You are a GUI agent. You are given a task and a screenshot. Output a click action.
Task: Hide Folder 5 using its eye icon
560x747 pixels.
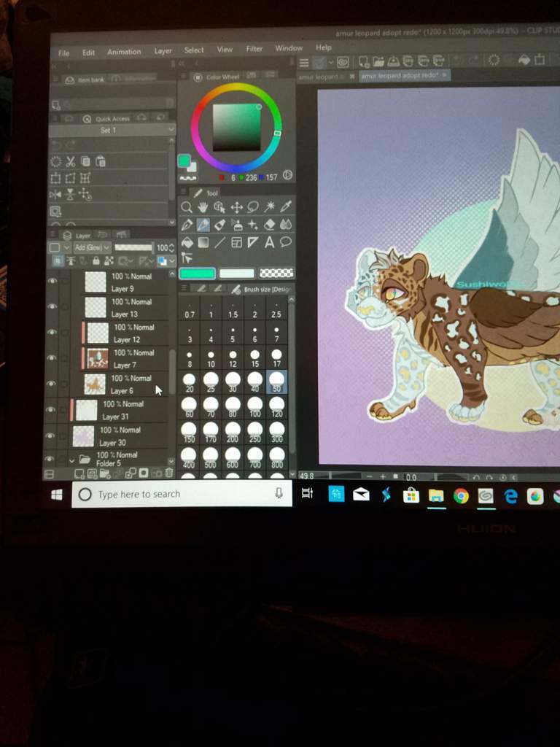click(50, 459)
